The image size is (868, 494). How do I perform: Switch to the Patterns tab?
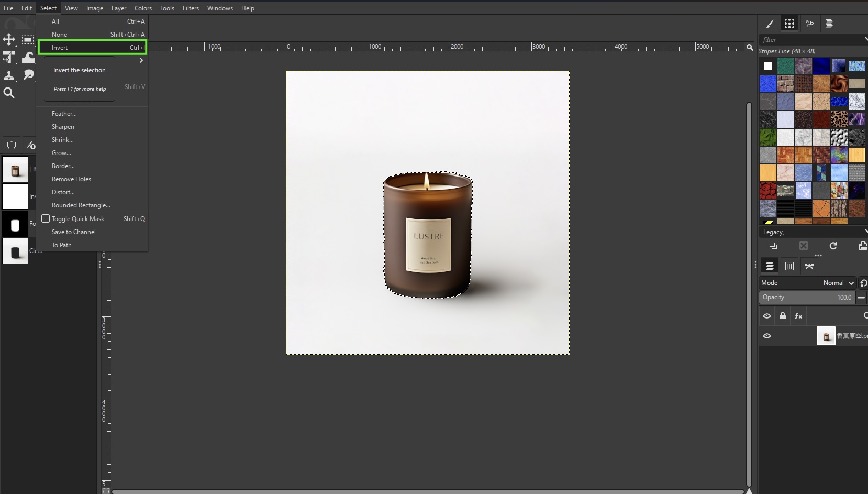[789, 24]
